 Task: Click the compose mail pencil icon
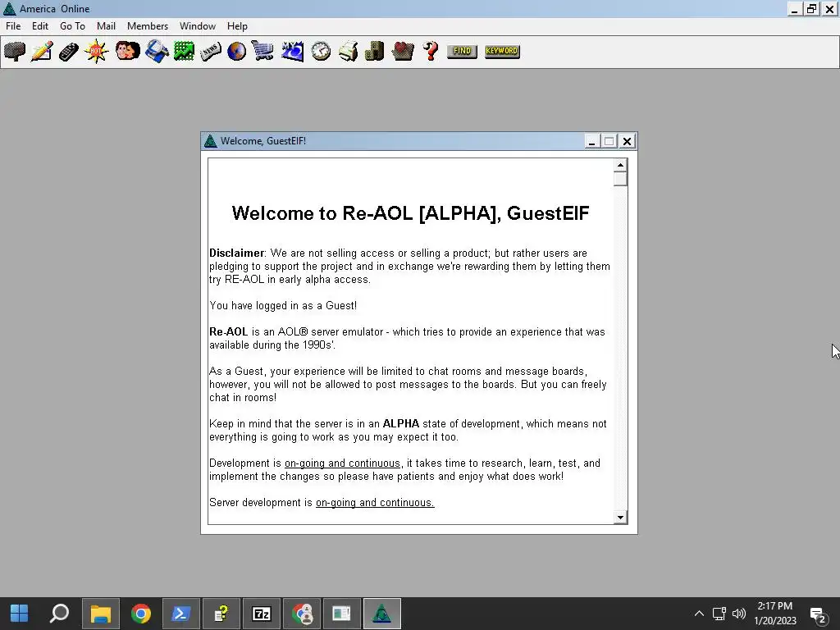[x=42, y=52]
